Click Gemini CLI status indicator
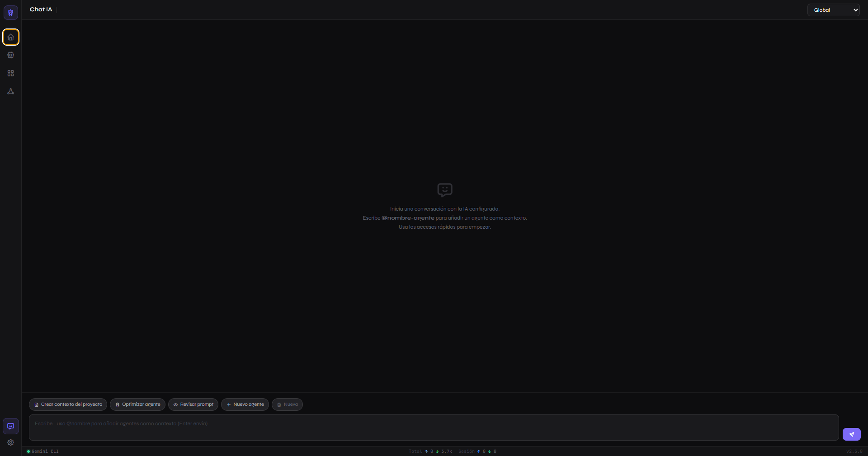Screen dimensions: 868x456 (43, 451)
